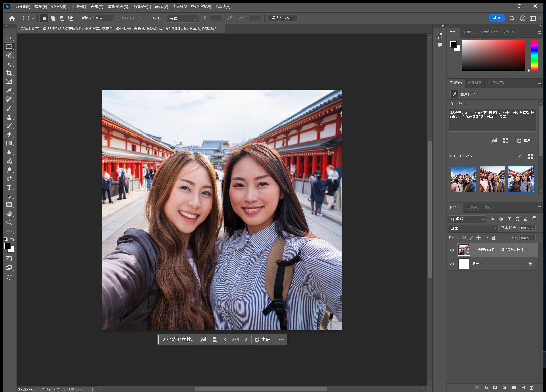Click the 生成 button in Properties panel
Viewport: 546px width, 392px height.
525,140
